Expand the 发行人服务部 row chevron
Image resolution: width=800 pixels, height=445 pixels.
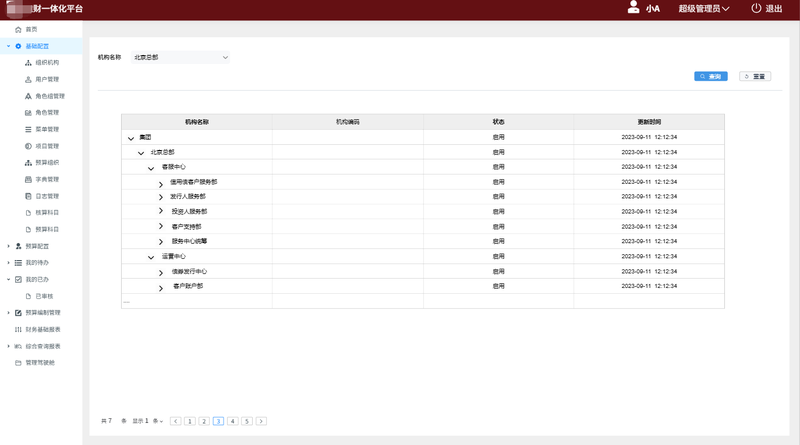tap(161, 197)
